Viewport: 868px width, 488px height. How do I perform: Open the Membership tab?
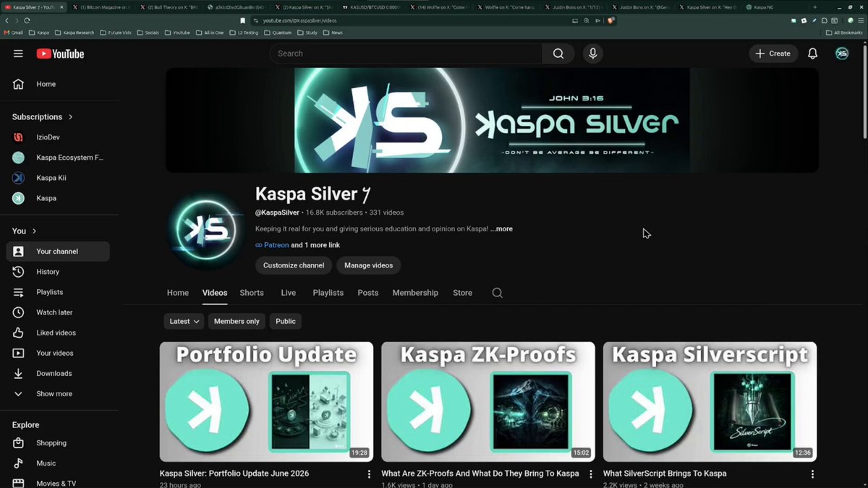click(x=415, y=293)
